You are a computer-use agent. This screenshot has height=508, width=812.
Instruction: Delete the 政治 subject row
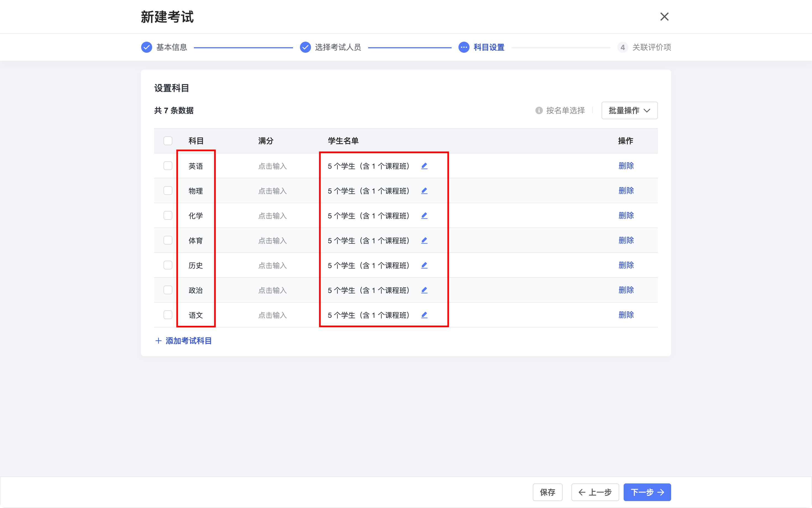[x=626, y=290]
